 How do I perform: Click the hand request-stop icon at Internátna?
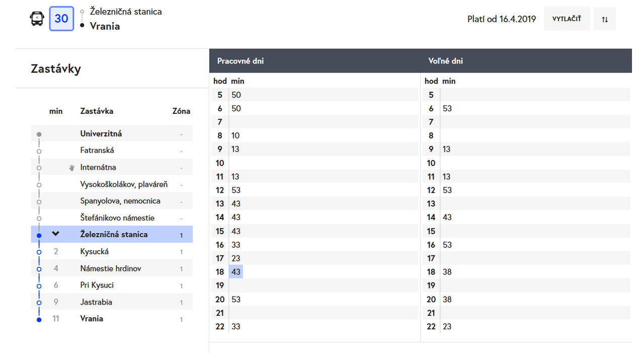pos(71,168)
